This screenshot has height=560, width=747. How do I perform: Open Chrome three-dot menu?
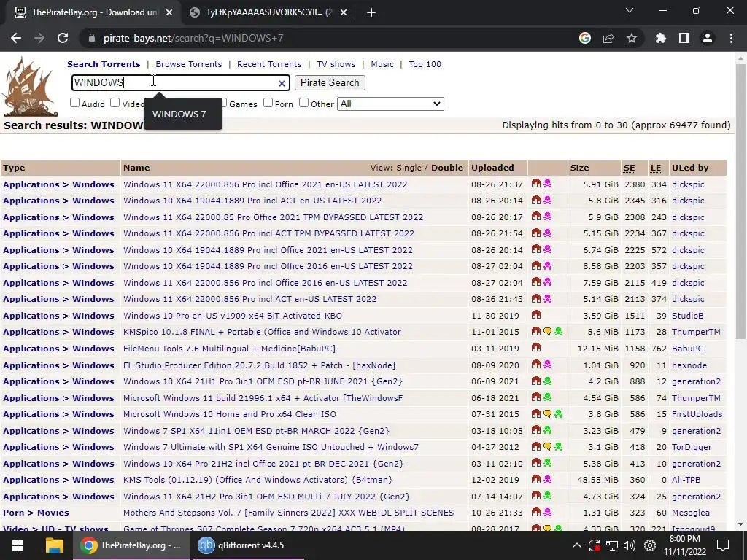tap(731, 38)
